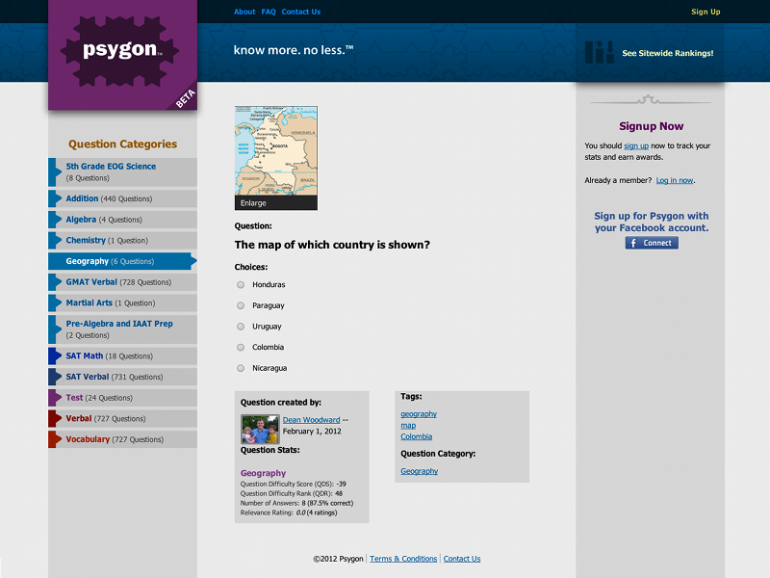The width and height of the screenshot is (770, 578).
Task: Click Contact Us in the footer
Action: pyautogui.click(x=462, y=559)
